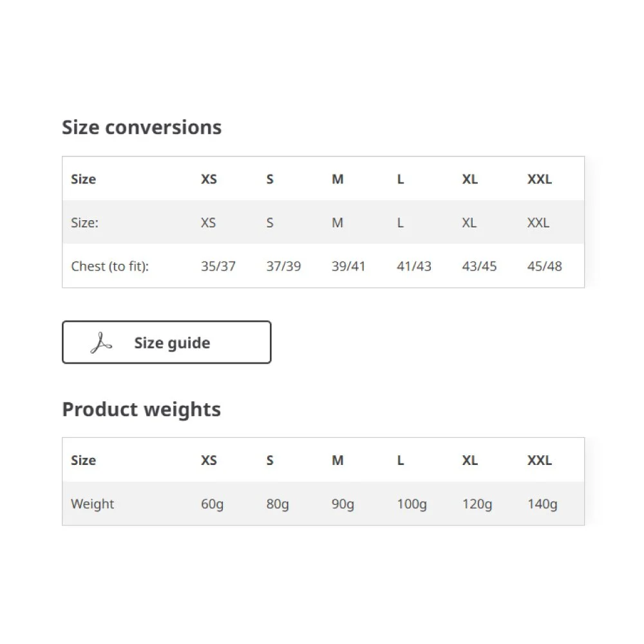Click the Weight row label

pyautogui.click(x=92, y=504)
